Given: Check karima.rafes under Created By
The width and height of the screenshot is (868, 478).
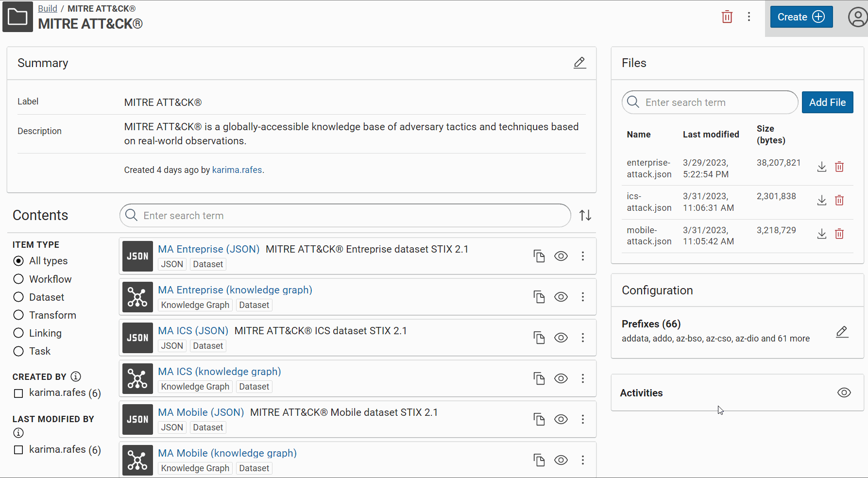Looking at the screenshot, I should [18, 393].
